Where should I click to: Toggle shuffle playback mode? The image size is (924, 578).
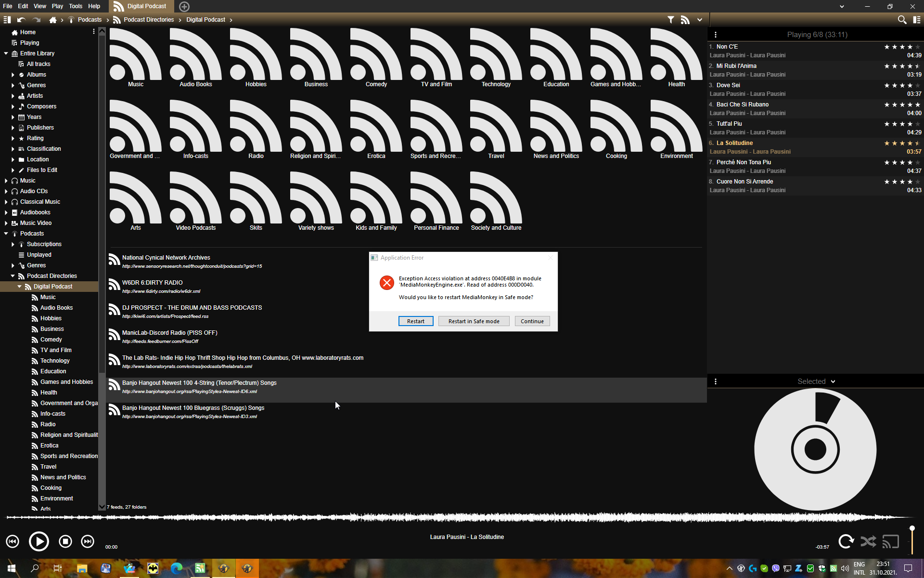coord(868,541)
